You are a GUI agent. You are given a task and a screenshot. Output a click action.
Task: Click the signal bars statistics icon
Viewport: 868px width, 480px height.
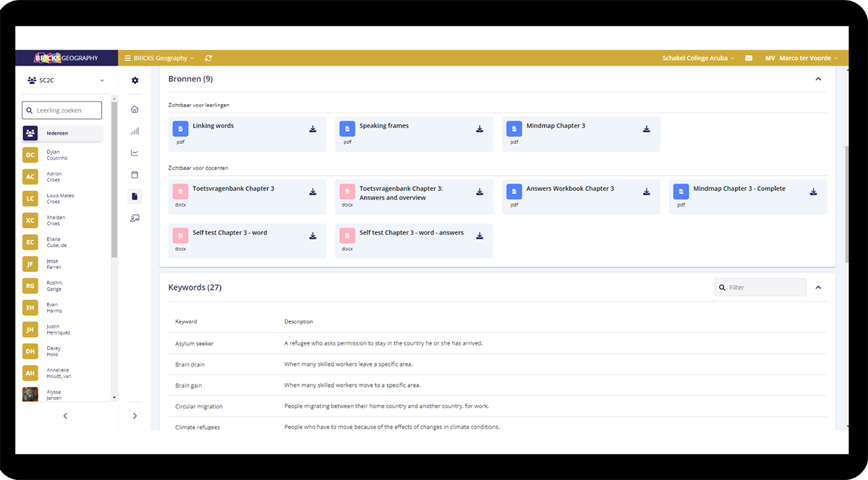coord(135,132)
